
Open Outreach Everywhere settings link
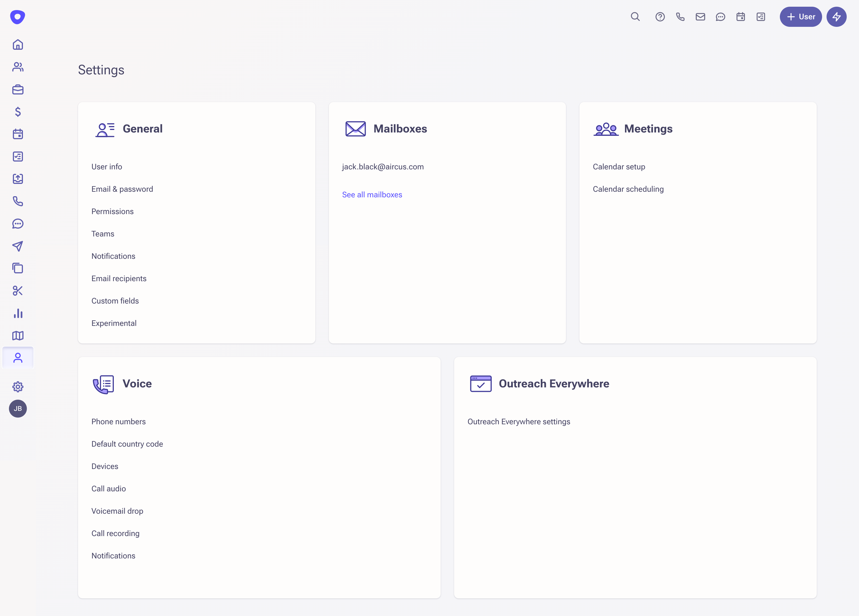518,421
